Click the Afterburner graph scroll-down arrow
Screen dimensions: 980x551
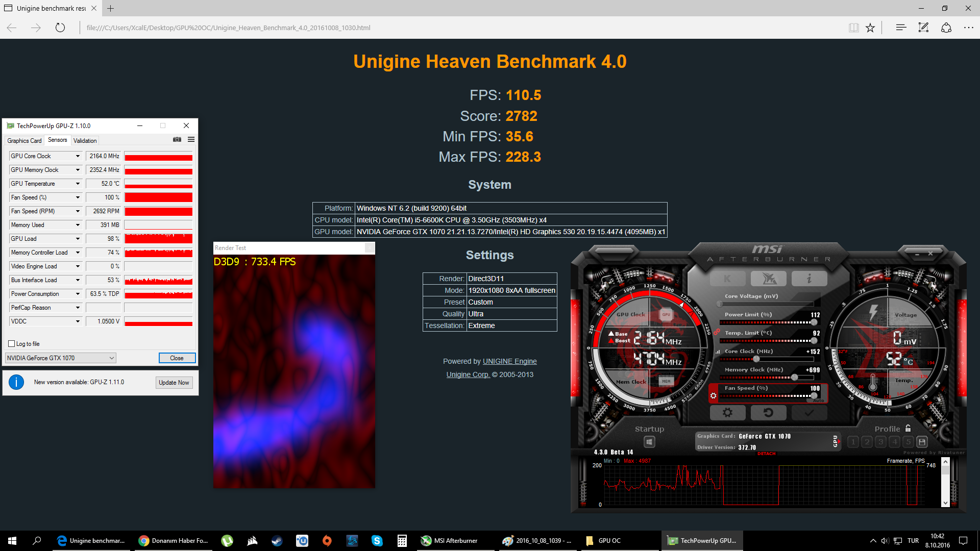[x=945, y=503]
